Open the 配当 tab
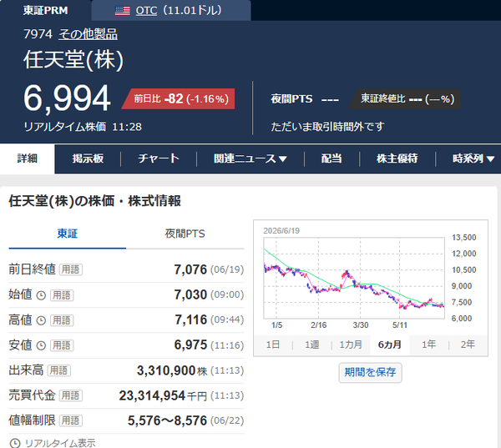Image resolution: width=501 pixels, height=448 pixels. [x=331, y=159]
